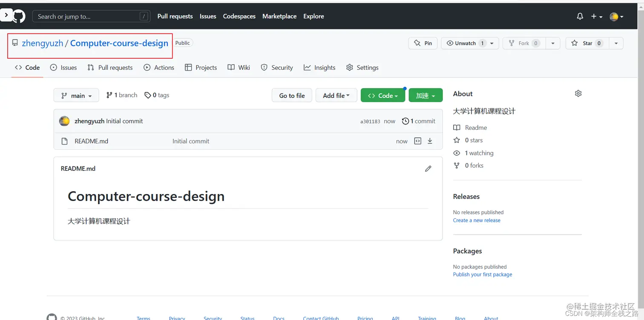The width and height of the screenshot is (644, 320).
Task: Open the zhengyuzh owner link
Action: [43, 43]
